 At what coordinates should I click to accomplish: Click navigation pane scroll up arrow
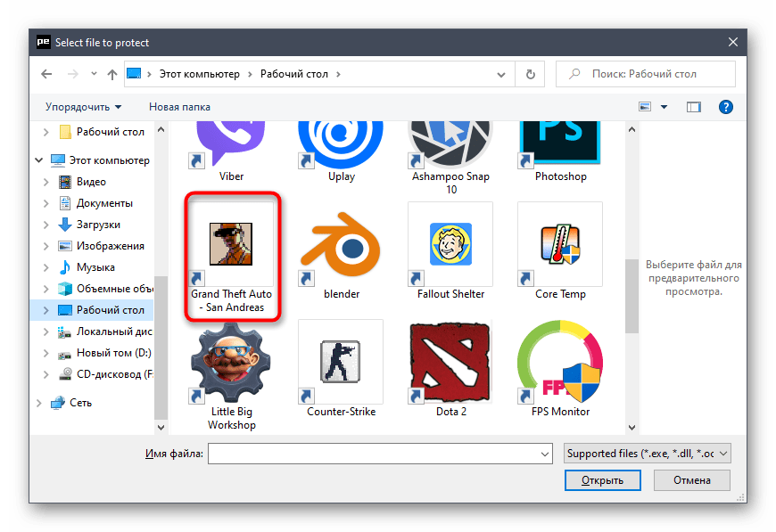(x=161, y=129)
